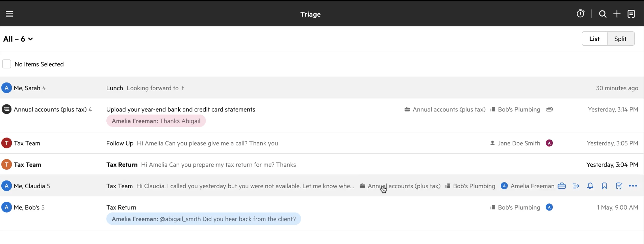
Task: Click the orange T avatar on Tax Return row
Action: click(6, 165)
